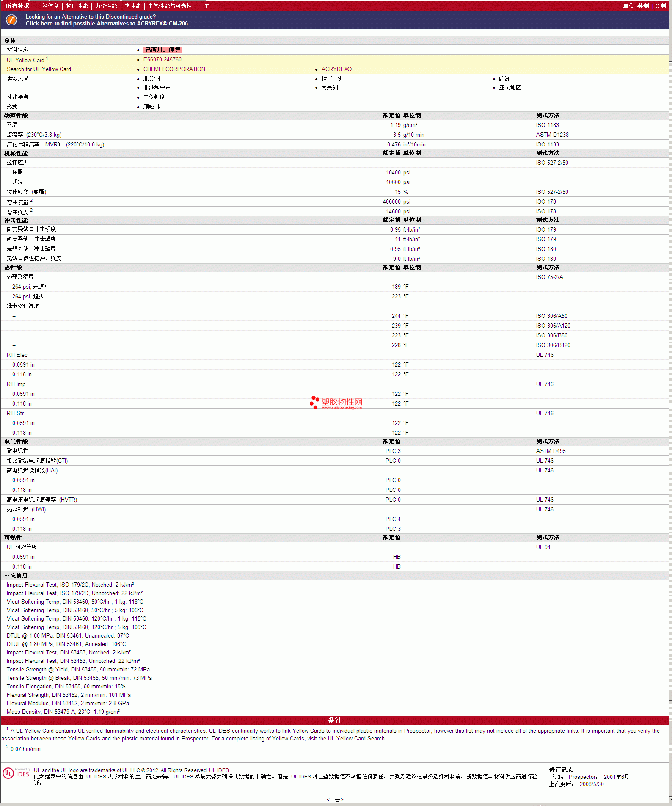Click Tensile Elongation DIN 53455 line
The image size is (672, 806).
click(66, 686)
